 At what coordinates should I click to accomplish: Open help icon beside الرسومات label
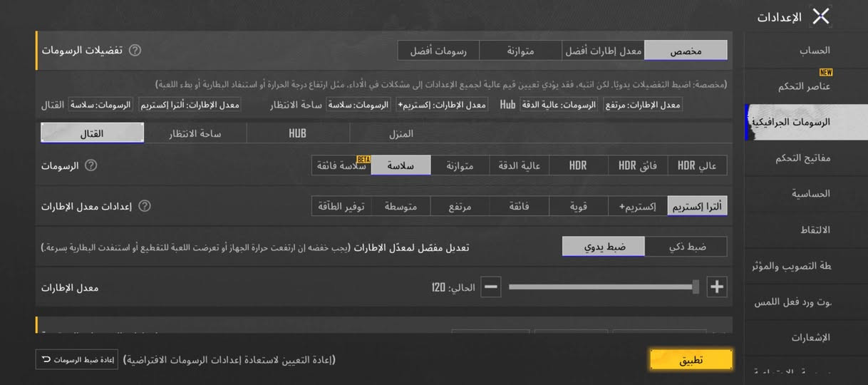tap(91, 165)
